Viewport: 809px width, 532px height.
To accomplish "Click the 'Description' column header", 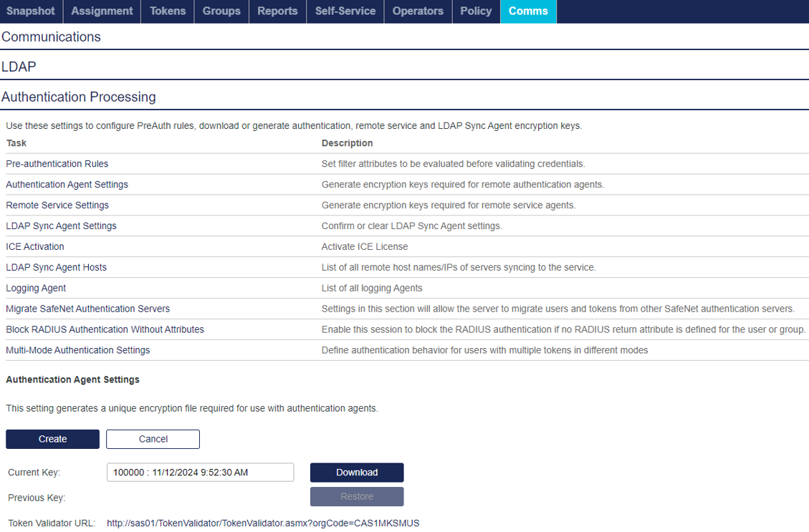I will (x=348, y=143).
